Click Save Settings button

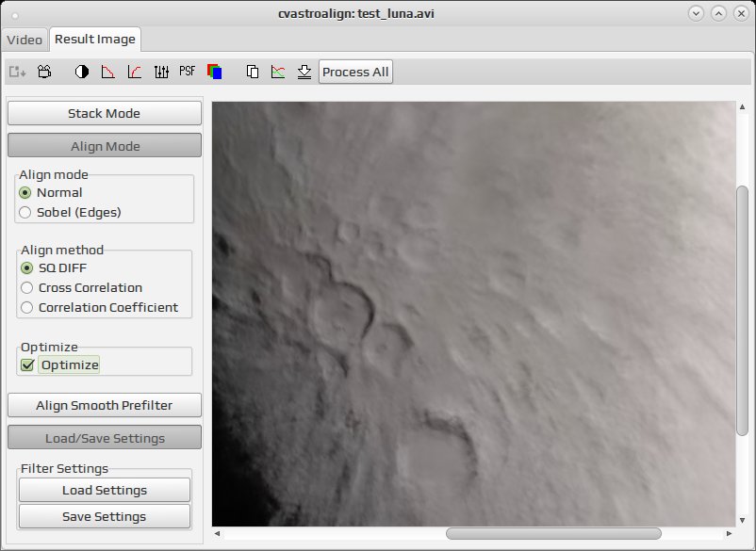105,516
